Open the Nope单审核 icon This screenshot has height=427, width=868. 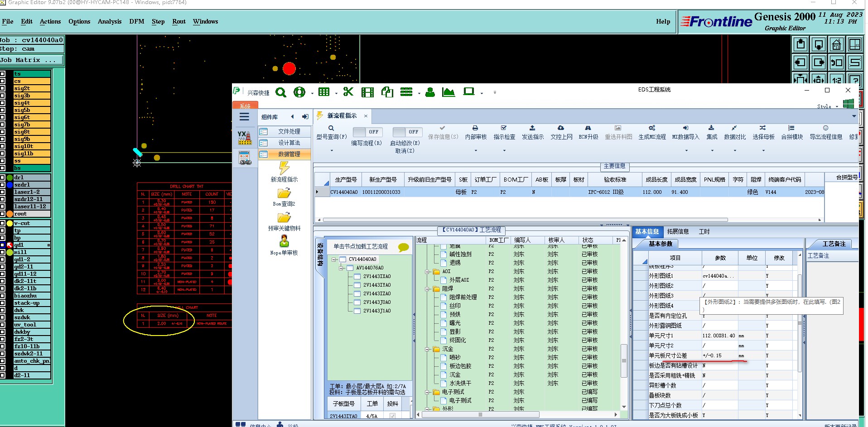tap(284, 241)
